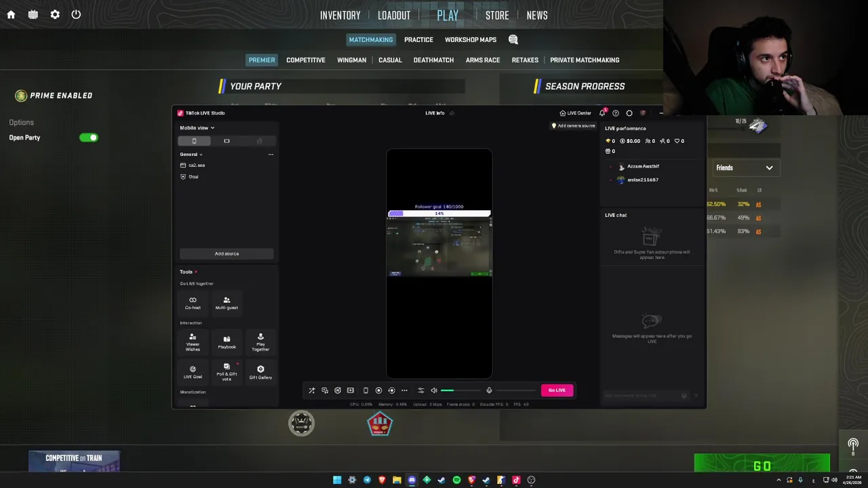Click the Add source button
The image size is (868, 488).
(x=226, y=253)
